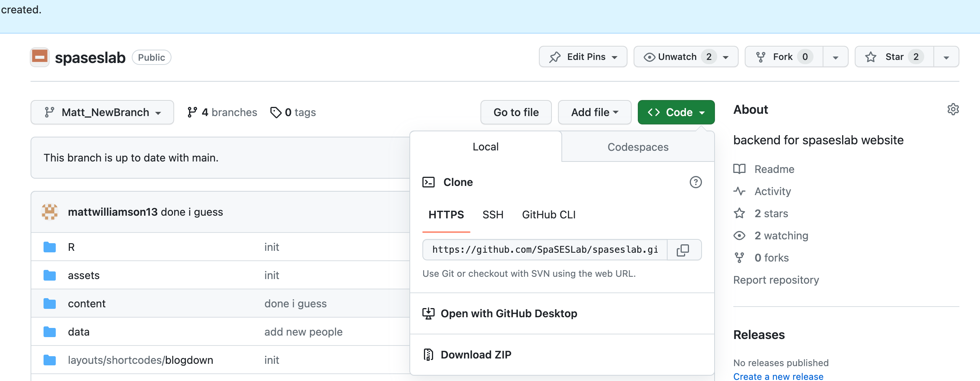Fork the spaseslab repository
Image resolution: width=980 pixels, height=381 pixels.
[784, 57]
